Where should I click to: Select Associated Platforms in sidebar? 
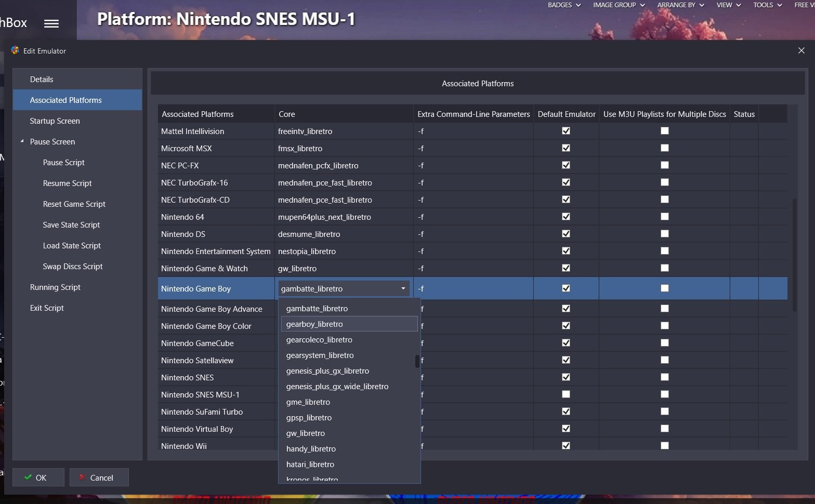pyautogui.click(x=77, y=100)
